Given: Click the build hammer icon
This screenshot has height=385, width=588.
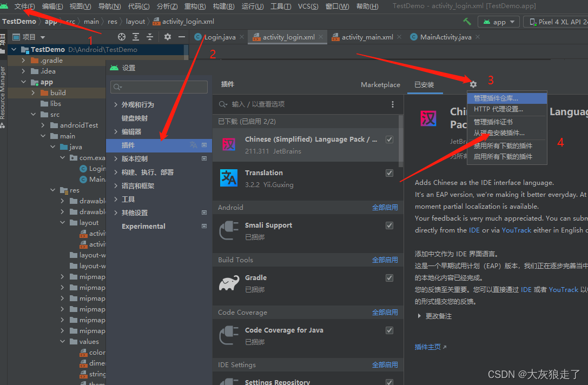Looking at the screenshot, I should (x=467, y=22).
